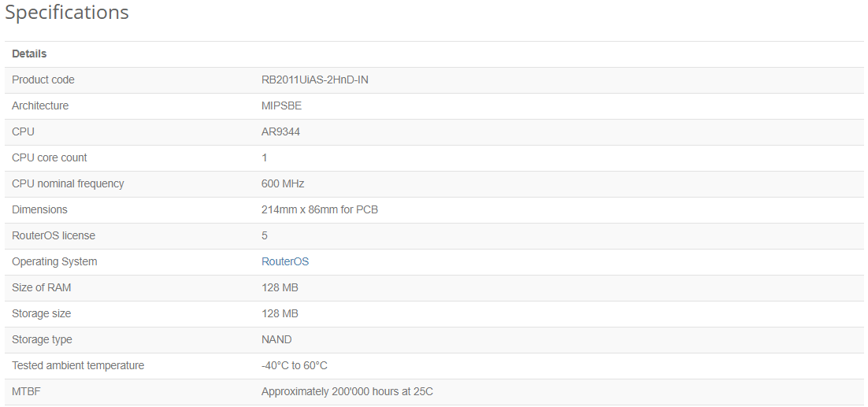This screenshot has height=407, width=868.
Task: Select the CPU core count label
Action: (x=50, y=157)
